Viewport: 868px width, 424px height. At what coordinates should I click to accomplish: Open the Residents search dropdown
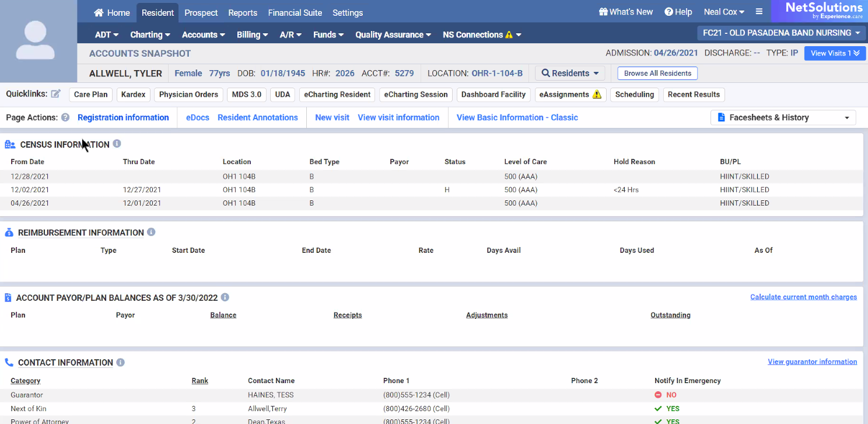point(570,73)
